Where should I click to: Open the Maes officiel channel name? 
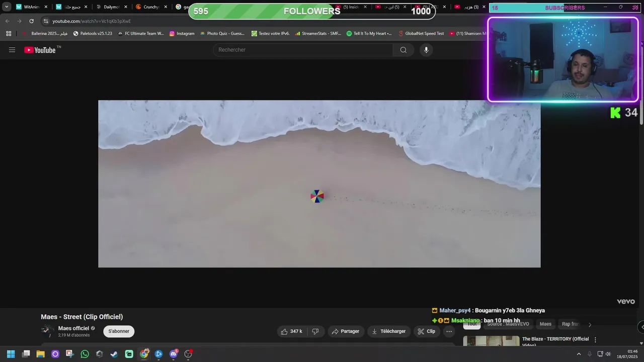click(73, 328)
